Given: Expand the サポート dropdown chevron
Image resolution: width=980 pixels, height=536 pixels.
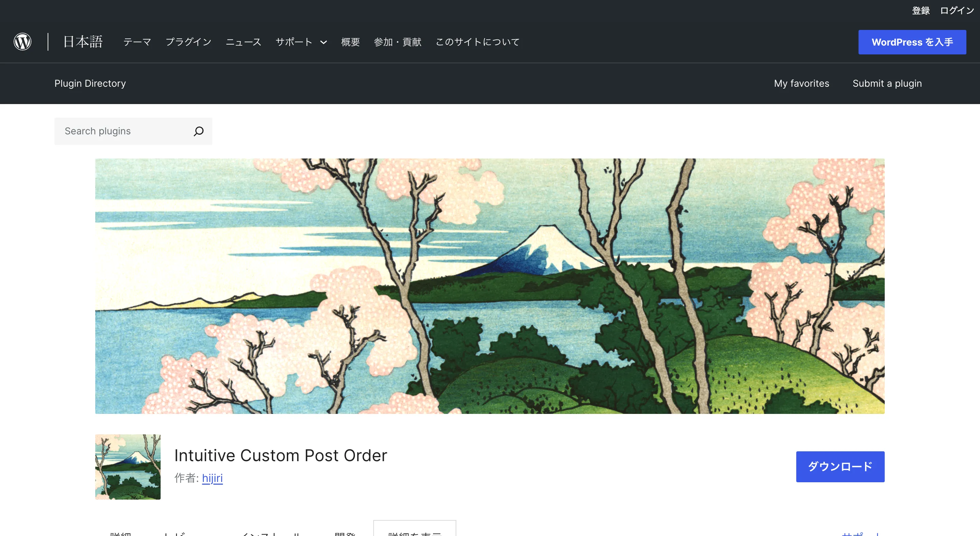Looking at the screenshot, I should (x=323, y=42).
